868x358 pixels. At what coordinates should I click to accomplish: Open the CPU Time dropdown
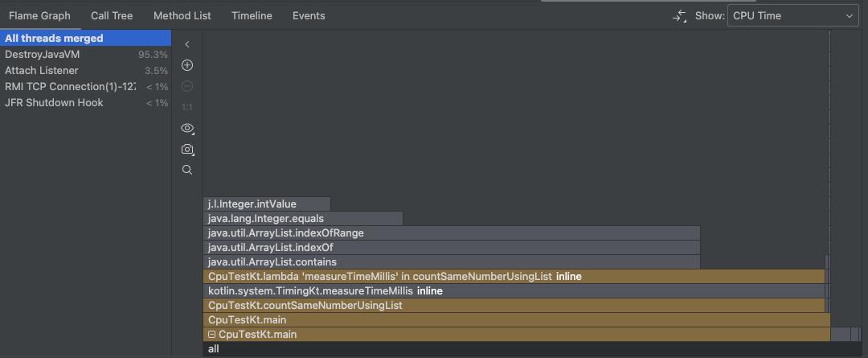pos(792,16)
